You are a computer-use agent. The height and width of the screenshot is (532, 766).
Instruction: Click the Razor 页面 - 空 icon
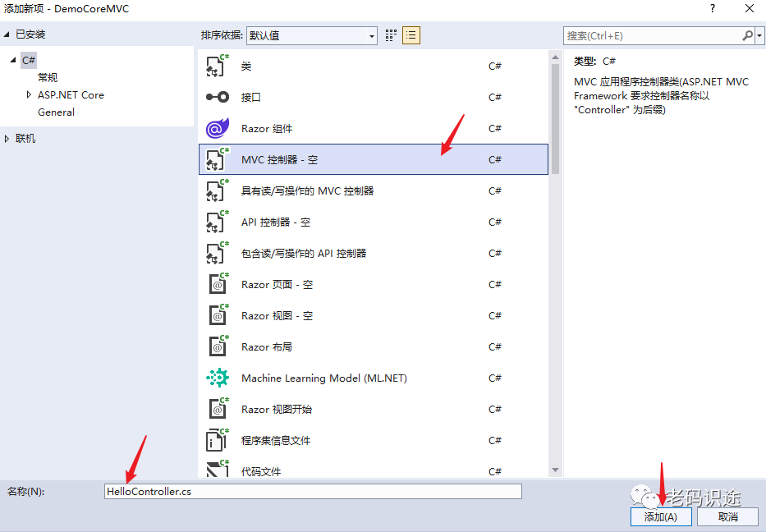click(x=218, y=284)
